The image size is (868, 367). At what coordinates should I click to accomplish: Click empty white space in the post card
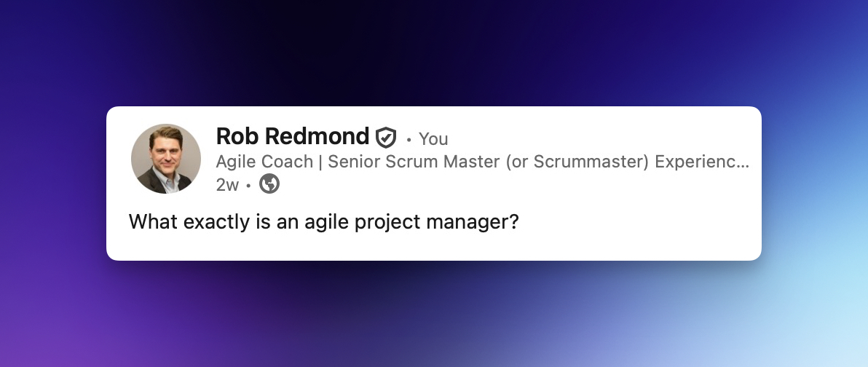tap(641, 218)
